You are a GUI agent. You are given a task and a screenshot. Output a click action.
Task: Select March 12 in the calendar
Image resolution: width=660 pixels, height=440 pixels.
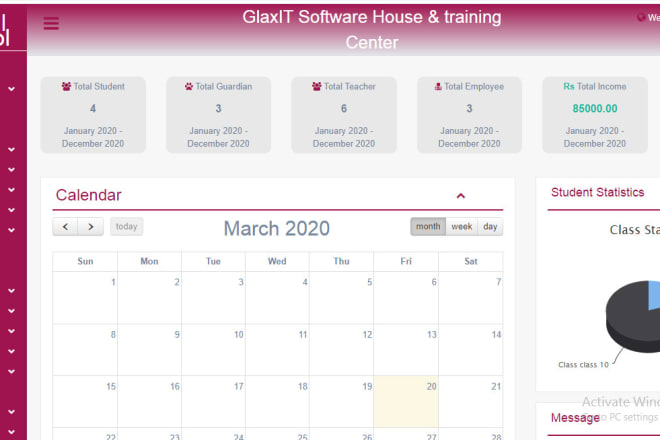coord(341,350)
